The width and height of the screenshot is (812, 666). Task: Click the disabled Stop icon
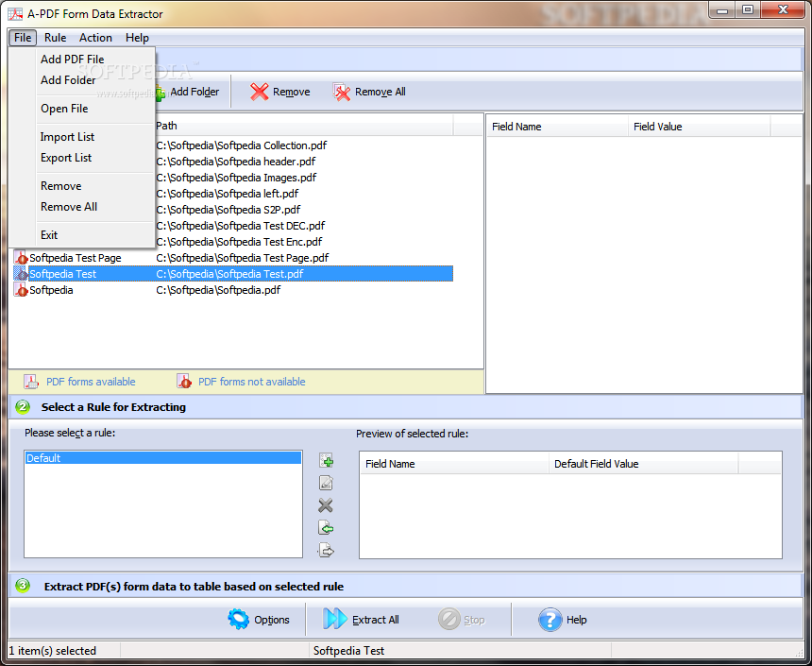pos(449,620)
